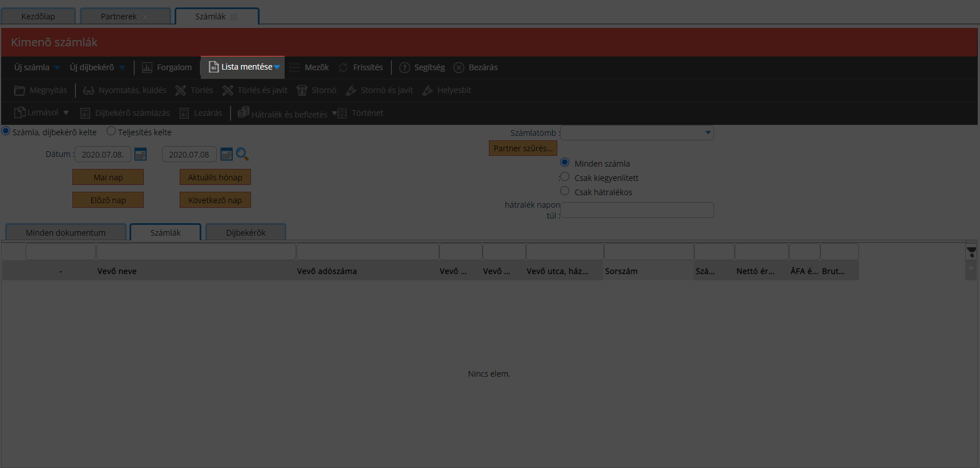Click the Bezárás close icon
The width and height of the screenshot is (980, 468).
click(x=459, y=67)
